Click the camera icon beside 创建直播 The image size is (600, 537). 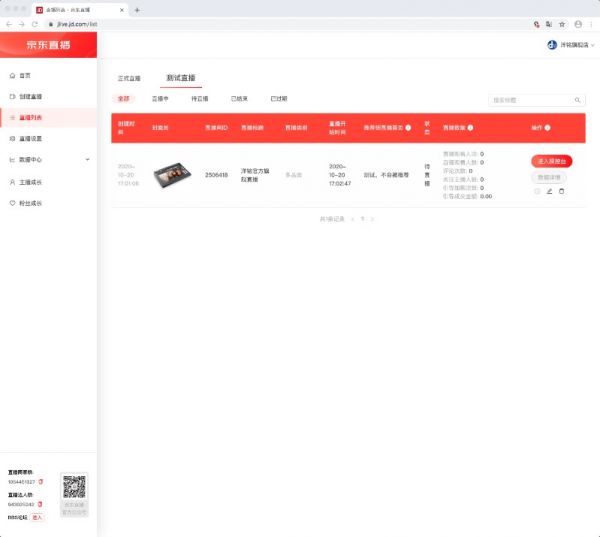[12, 96]
